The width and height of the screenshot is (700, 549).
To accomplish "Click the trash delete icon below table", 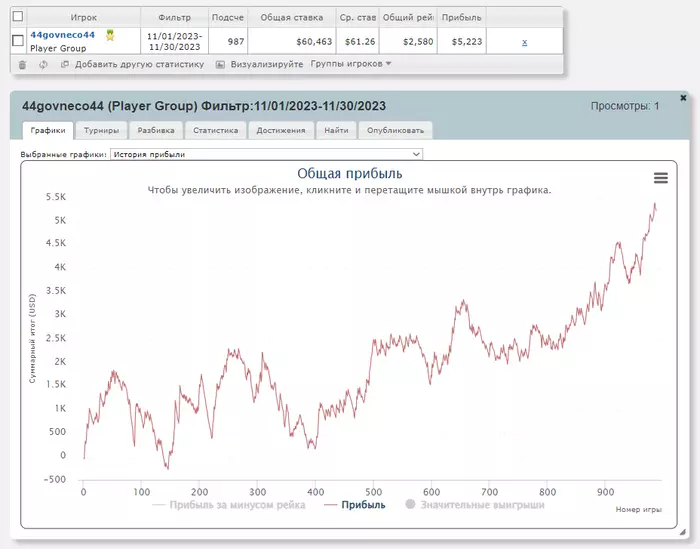I will (22, 65).
